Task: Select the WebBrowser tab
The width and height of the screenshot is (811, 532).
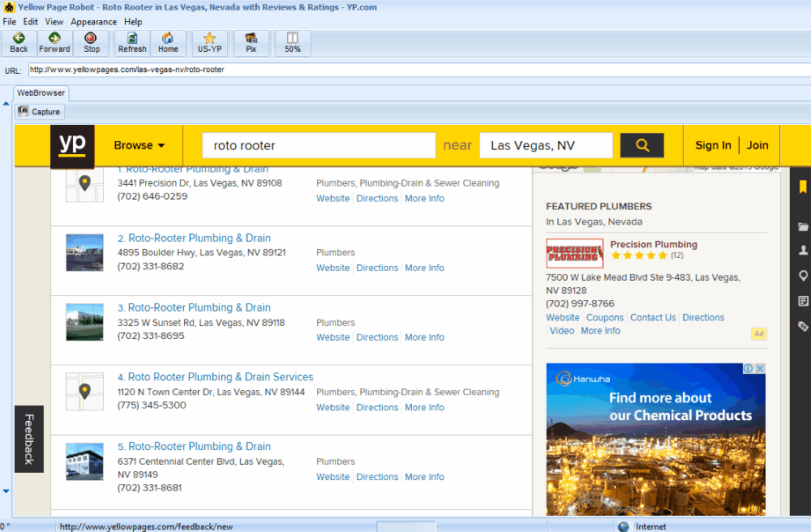Action: [41, 93]
